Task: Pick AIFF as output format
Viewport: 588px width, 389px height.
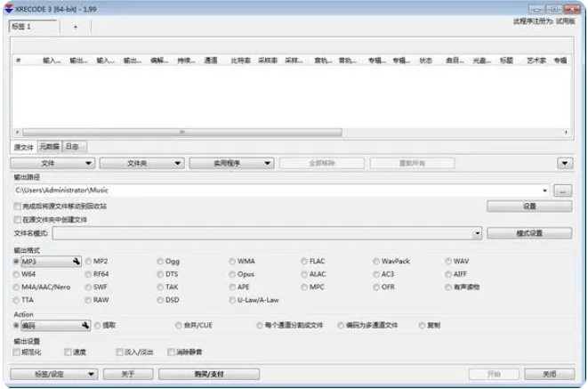Action: [x=448, y=274]
